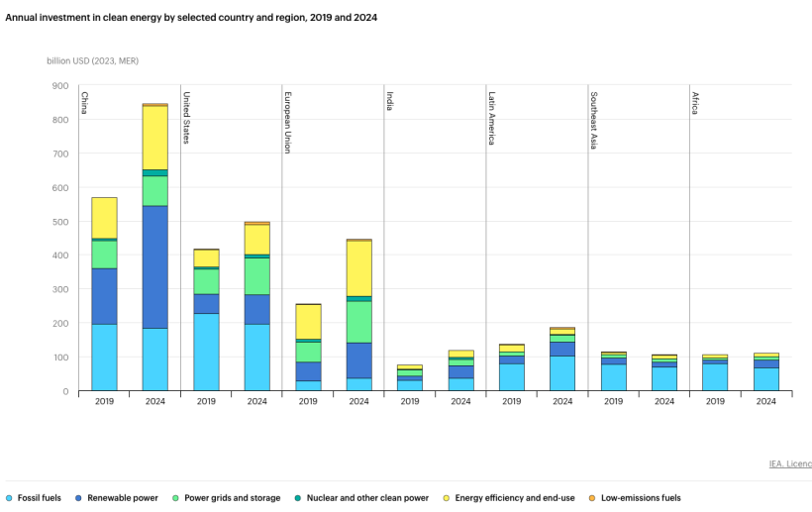This screenshot has height=512, width=812.
Task: Click the Low-emissions fuels orange legend dot
Action: click(592, 498)
